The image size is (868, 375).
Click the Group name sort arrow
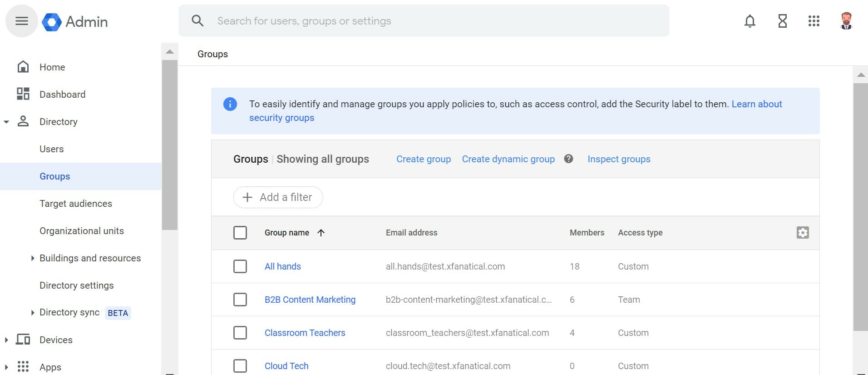[x=321, y=233]
